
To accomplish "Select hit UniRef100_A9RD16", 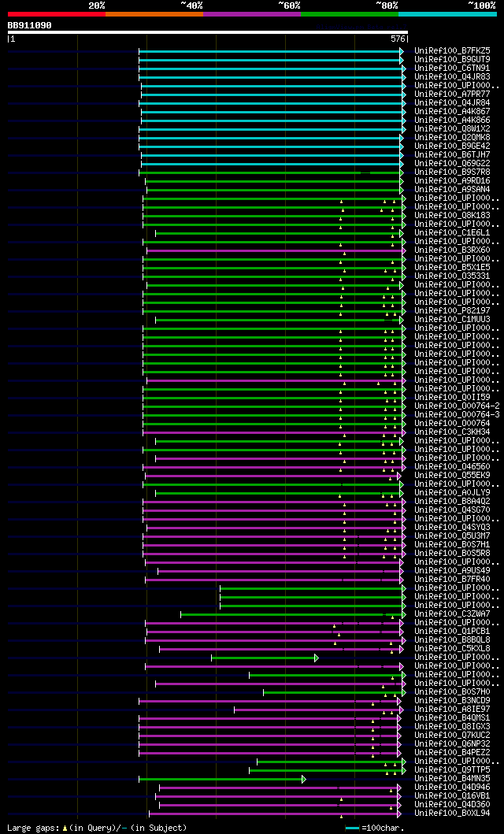I will point(453,181).
